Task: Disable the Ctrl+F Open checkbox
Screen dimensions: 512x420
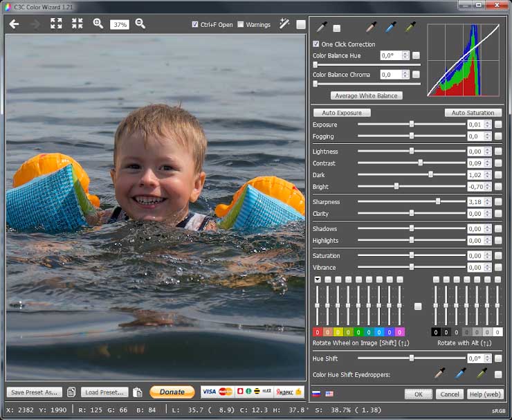Action: pos(195,24)
